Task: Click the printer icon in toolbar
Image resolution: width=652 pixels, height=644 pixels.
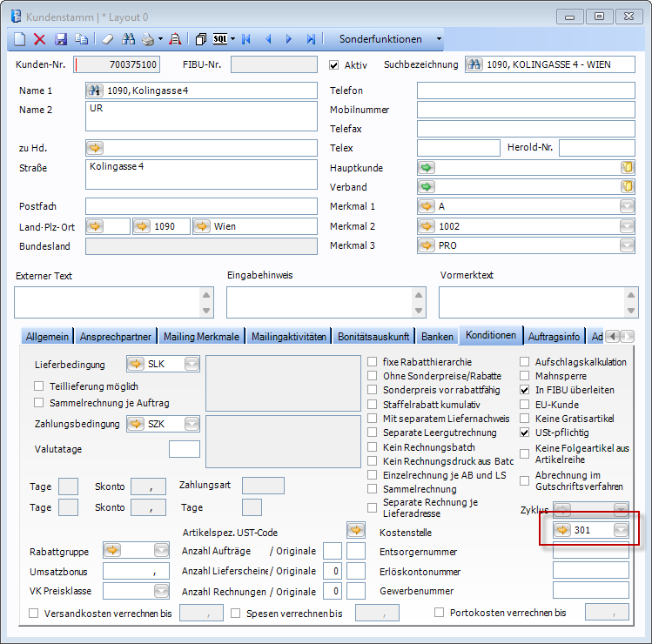Action: click(148, 39)
